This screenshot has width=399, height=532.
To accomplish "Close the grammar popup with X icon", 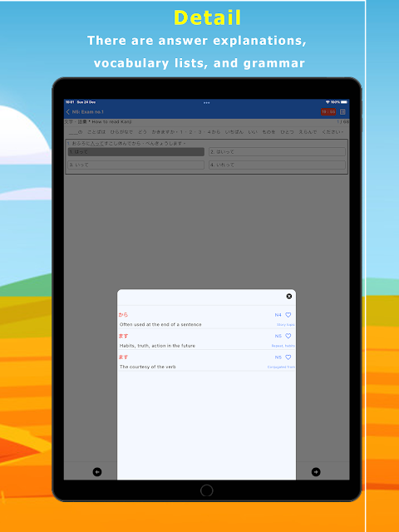I will [289, 296].
